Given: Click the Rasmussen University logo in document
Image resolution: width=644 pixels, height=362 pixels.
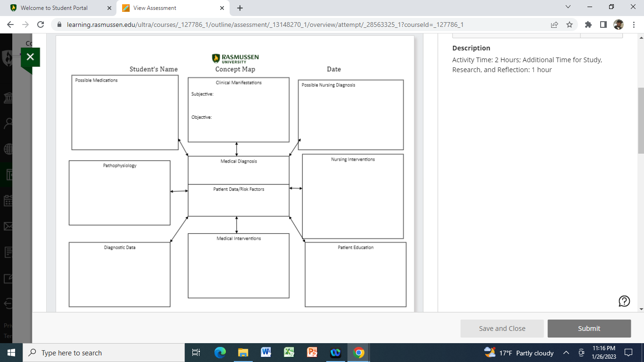Looking at the screenshot, I should coord(235,58).
